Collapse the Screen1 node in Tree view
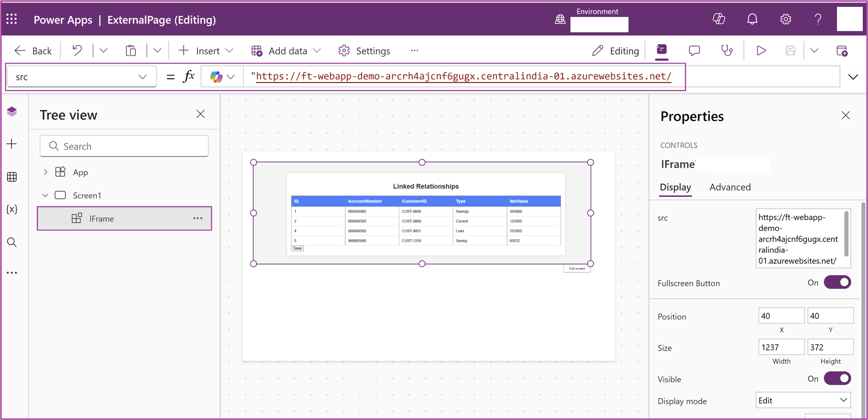 [x=45, y=195]
